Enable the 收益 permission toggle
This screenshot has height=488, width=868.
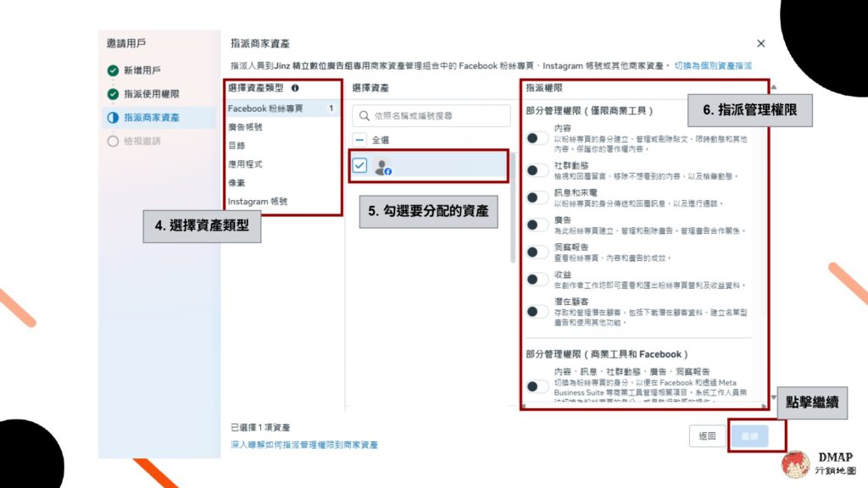point(537,280)
